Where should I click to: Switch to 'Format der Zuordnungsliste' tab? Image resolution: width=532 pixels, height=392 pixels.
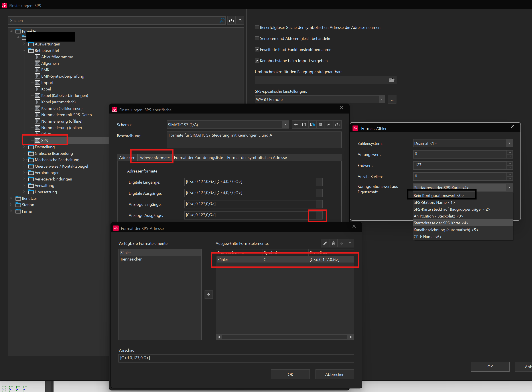(198, 158)
